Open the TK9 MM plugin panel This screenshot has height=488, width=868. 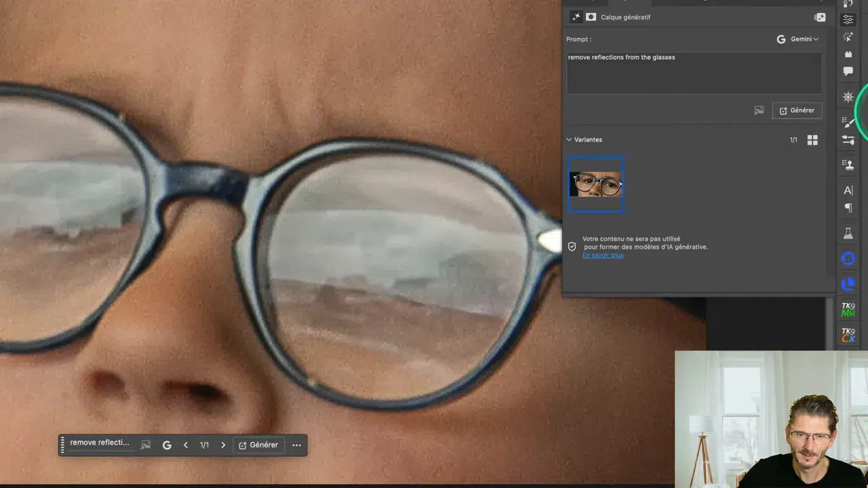(848, 310)
